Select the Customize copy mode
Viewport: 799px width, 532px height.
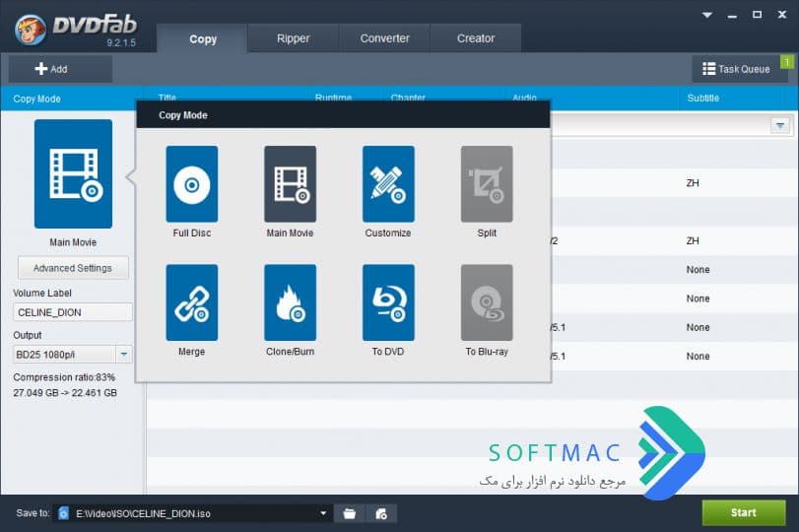pyautogui.click(x=388, y=184)
